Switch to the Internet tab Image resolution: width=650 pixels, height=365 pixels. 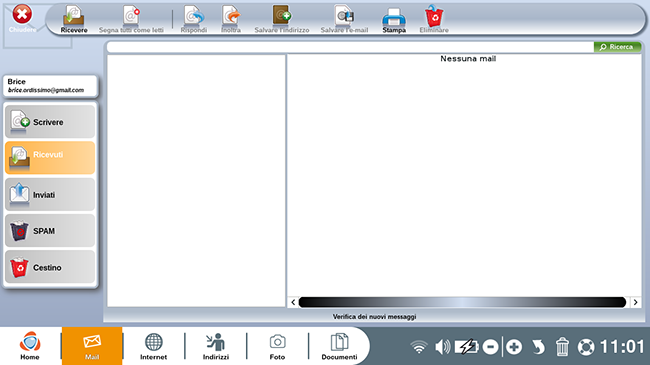click(x=153, y=346)
